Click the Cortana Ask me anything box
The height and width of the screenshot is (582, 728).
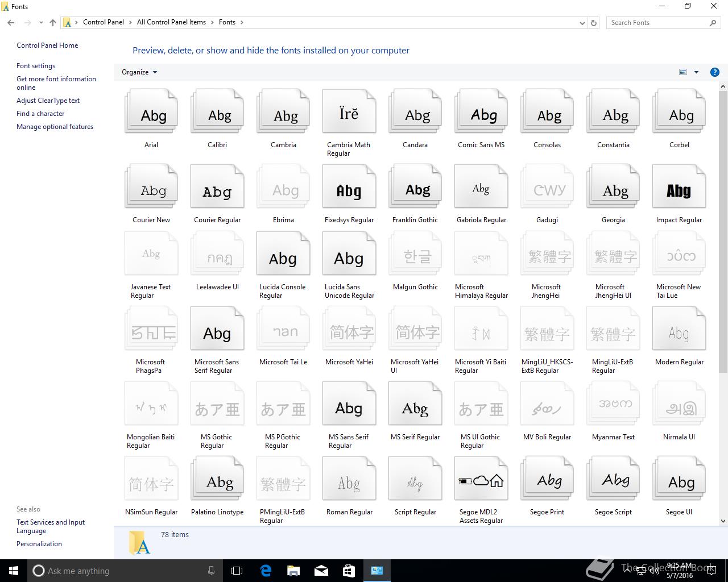pyautogui.click(x=125, y=571)
